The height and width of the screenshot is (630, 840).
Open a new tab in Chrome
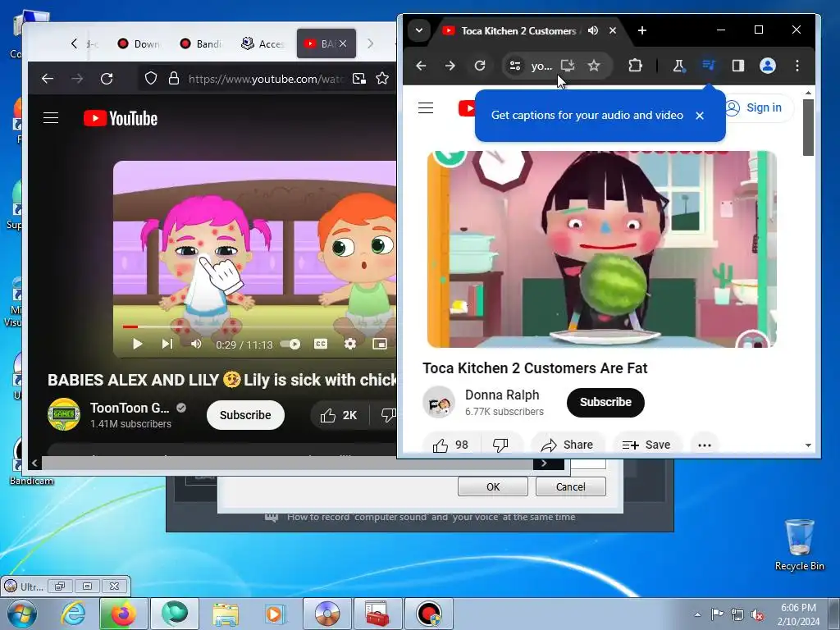click(641, 30)
